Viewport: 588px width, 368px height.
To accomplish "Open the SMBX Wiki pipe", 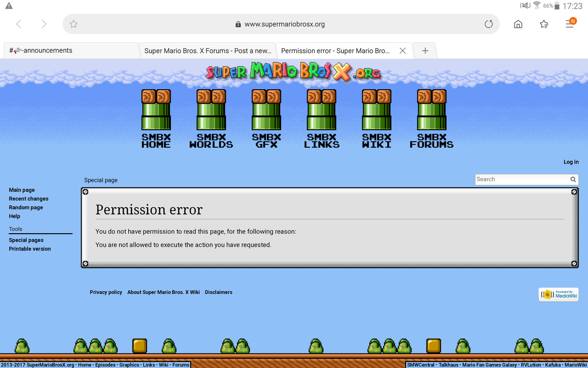I will [377, 119].
